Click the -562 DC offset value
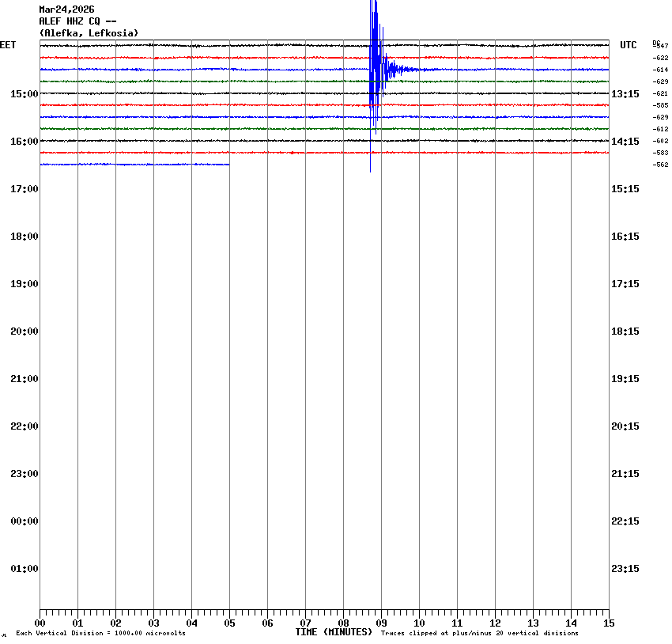This screenshot has width=672, height=644. pos(661,165)
